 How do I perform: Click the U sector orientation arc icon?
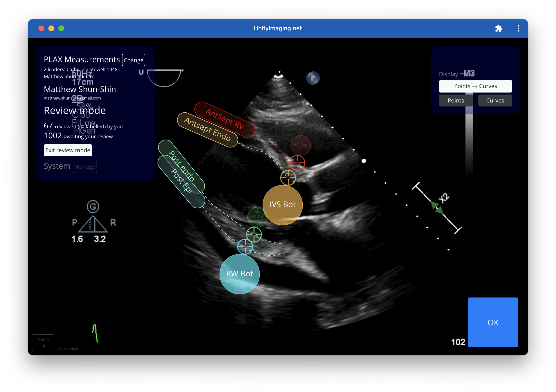(164, 78)
